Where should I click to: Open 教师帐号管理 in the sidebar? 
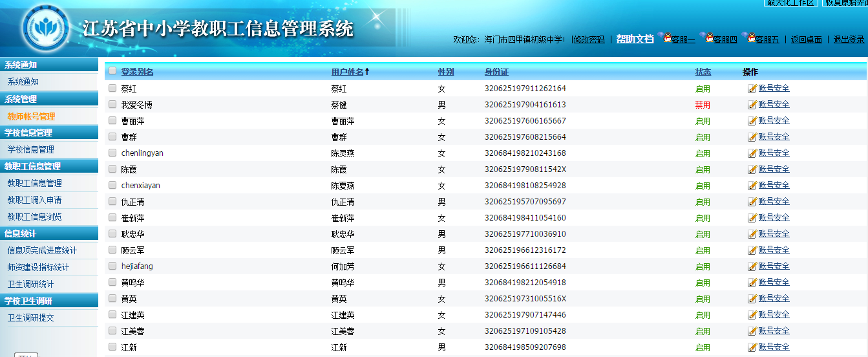click(31, 116)
